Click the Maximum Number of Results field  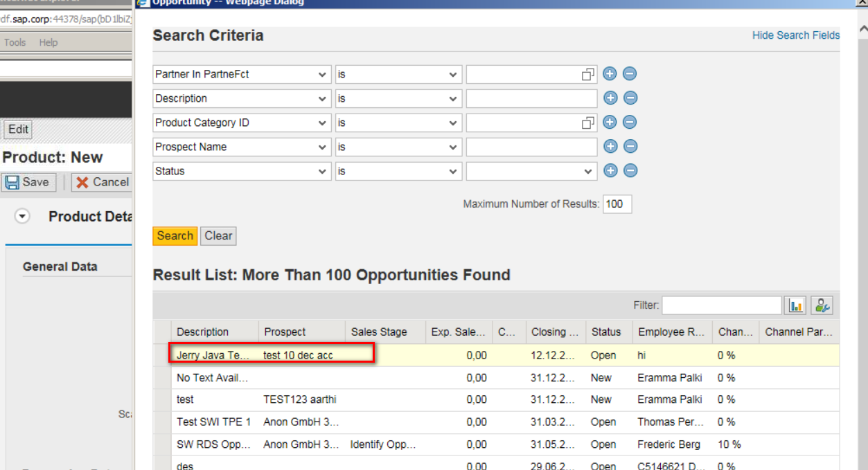(x=617, y=204)
